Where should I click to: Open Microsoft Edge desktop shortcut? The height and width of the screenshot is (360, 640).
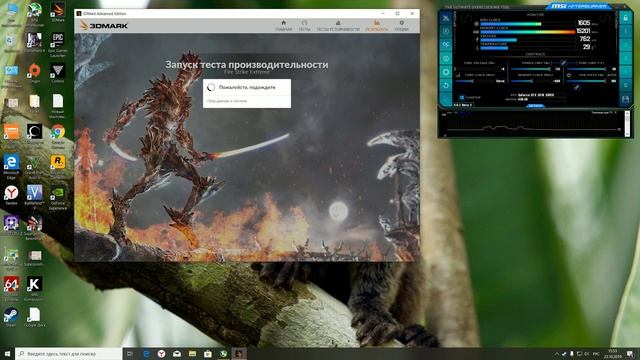point(11,167)
